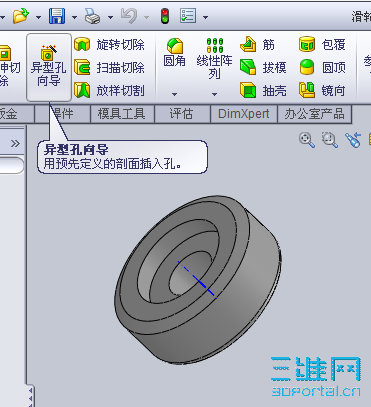Click the Rebuild traffic light icon
The height and width of the screenshot is (407, 371).
165,16
